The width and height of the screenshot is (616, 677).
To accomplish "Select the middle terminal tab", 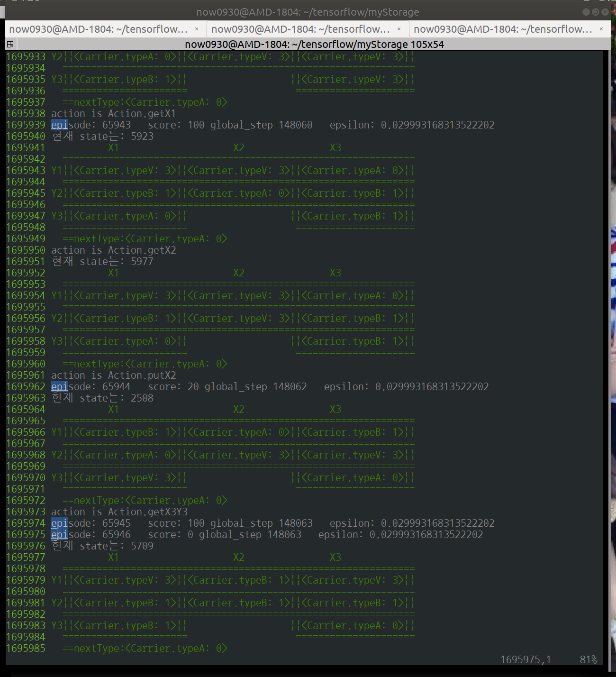I will 300,29.
